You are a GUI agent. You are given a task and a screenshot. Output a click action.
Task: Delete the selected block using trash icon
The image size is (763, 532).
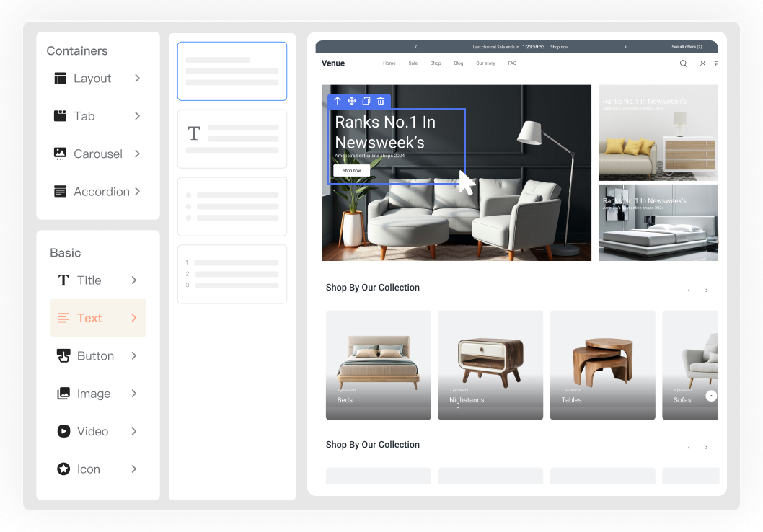tap(380, 101)
